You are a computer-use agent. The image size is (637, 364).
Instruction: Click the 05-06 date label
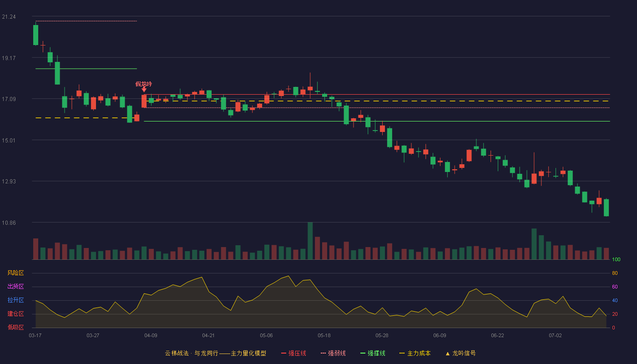(x=266, y=335)
